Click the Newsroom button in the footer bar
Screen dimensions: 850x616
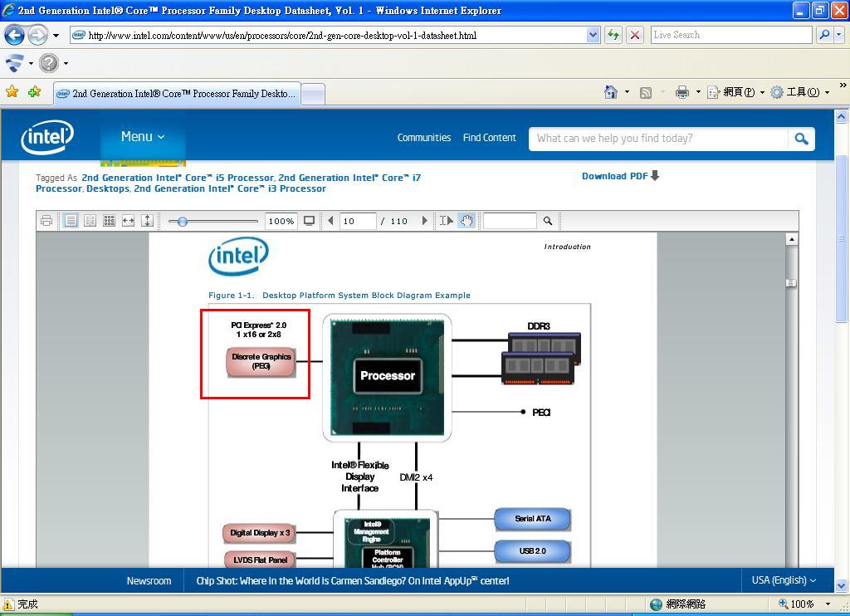coord(149,581)
